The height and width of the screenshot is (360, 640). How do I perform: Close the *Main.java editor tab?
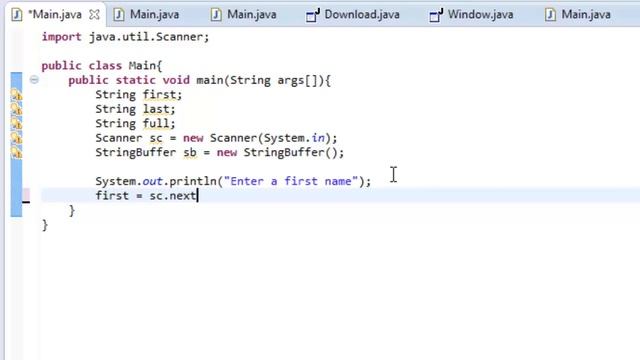94,15
